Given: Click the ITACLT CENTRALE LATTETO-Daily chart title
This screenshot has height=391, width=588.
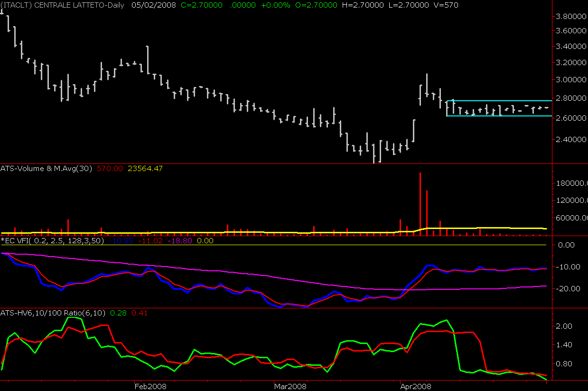Looking at the screenshot, I should (64, 5).
